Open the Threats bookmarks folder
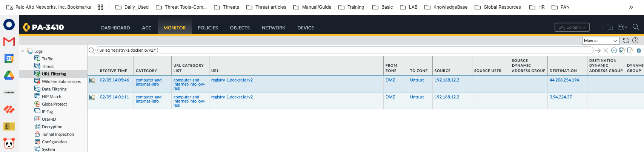644x152 pixels. [227, 7]
